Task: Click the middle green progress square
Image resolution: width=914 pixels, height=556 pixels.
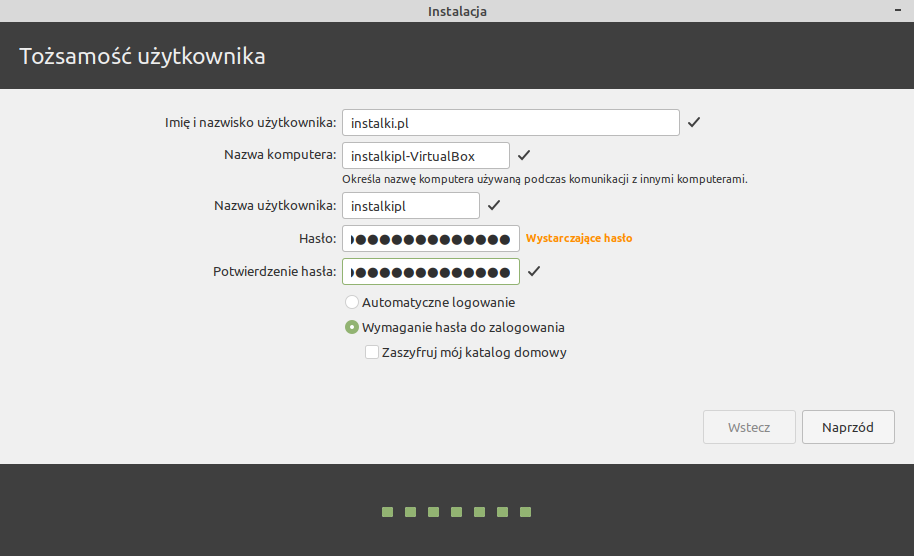Action: (456, 512)
